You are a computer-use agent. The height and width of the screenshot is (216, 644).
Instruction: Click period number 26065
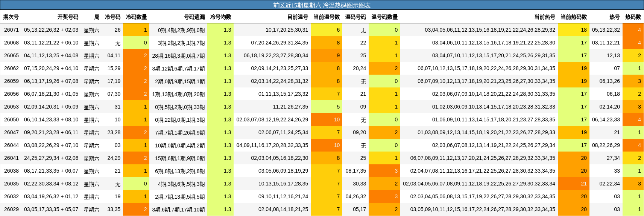pyautogui.click(x=12, y=55)
